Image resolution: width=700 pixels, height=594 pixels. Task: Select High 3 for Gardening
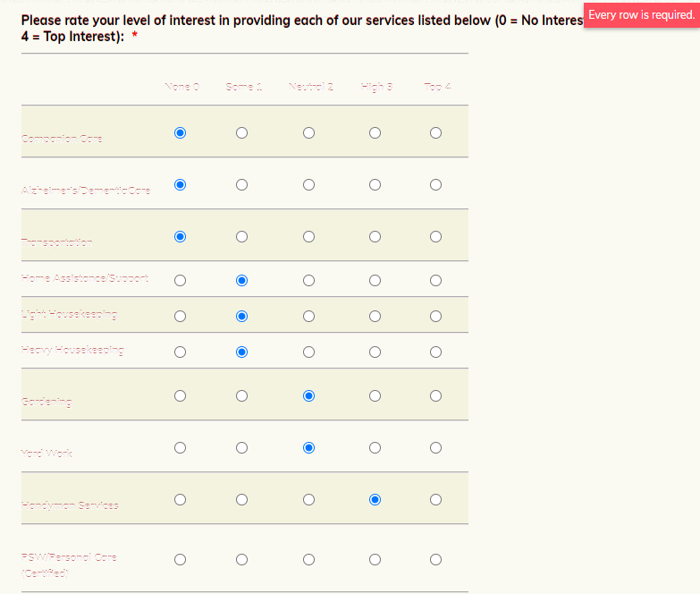tap(375, 395)
